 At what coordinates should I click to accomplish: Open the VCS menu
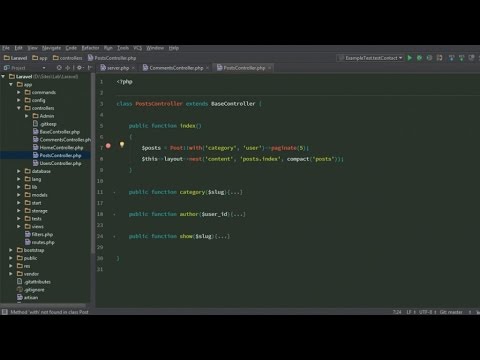point(137,48)
